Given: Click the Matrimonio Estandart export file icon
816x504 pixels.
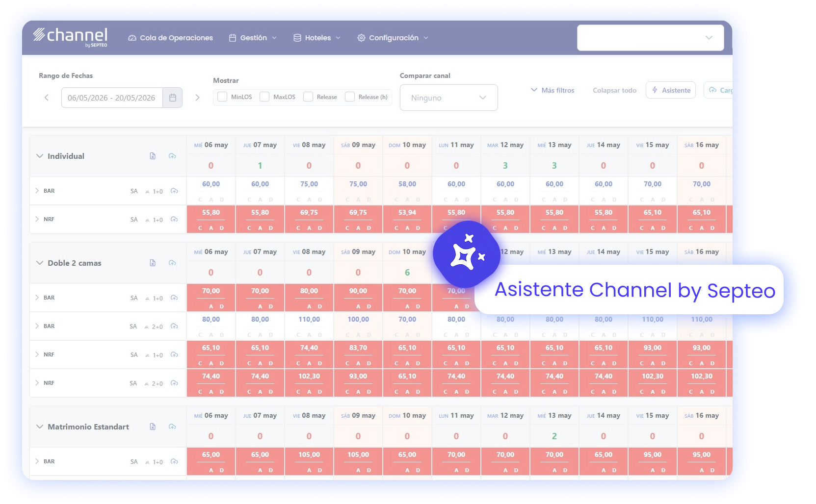Looking at the screenshot, I should [153, 427].
